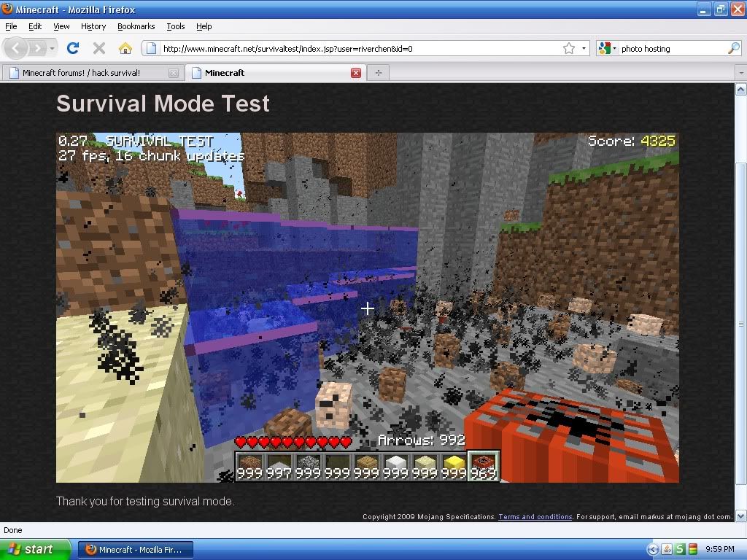This screenshot has height=560, width=747.
Task: Click the Windows start button
Action: coord(35,549)
